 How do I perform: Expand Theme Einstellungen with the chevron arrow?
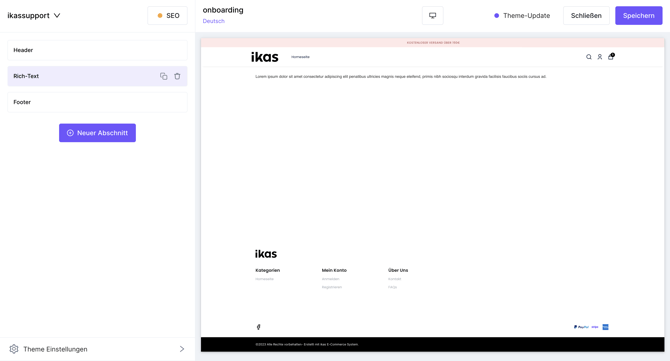(x=182, y=349)
